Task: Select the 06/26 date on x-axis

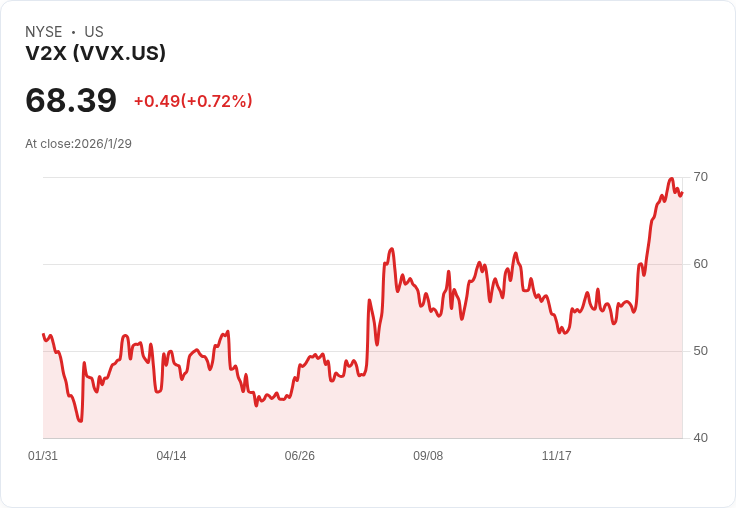Action: 299,456
